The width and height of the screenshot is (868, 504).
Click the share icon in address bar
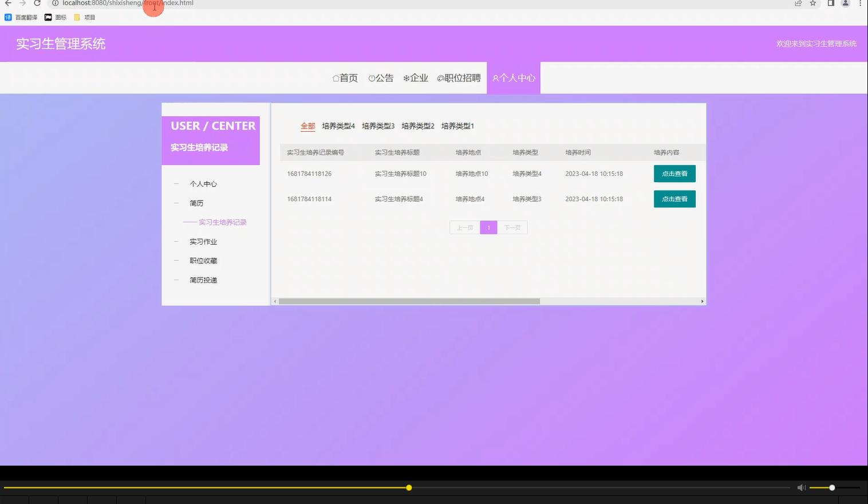pos(798,3)
